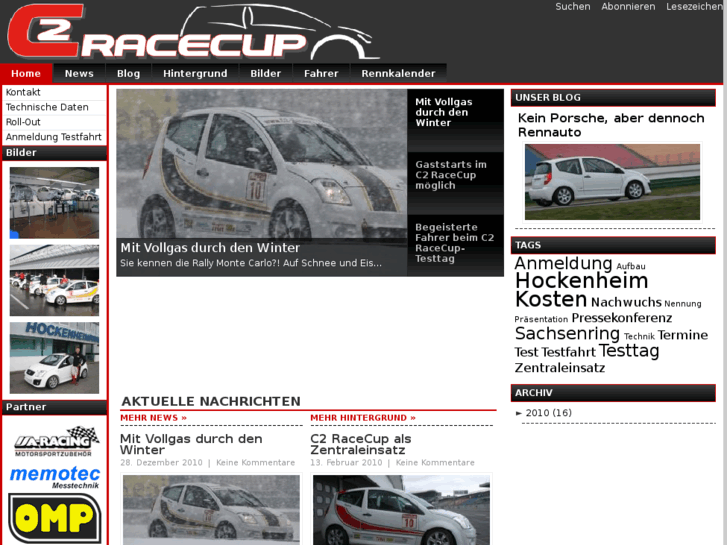Click 'Keine Kommentare' under the 28. Dezember post

point(255,463)
